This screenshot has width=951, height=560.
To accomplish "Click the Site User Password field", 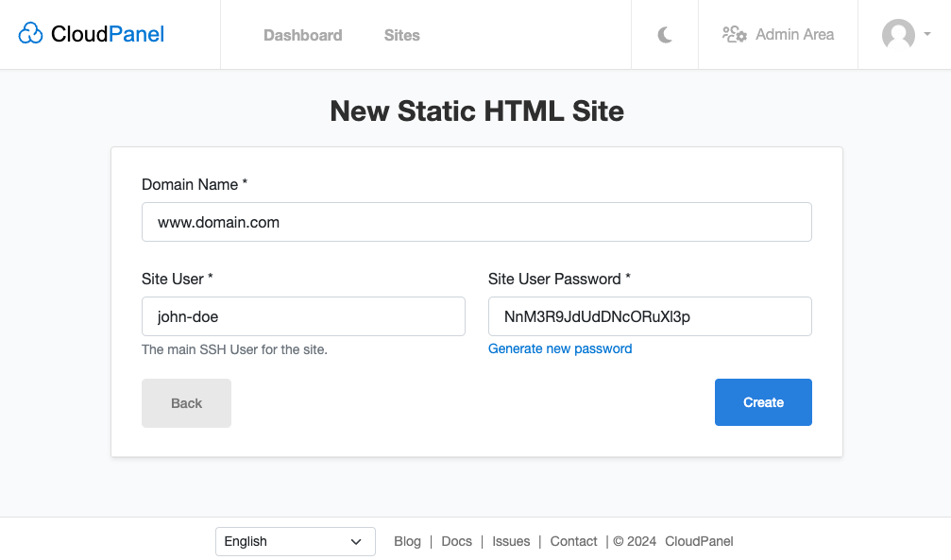I will click(650, 316).
